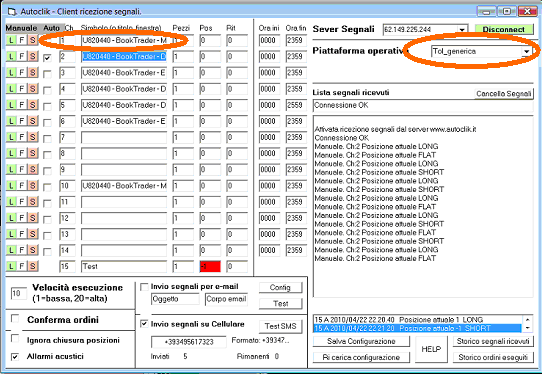Viewport: 542px width, 374px height.
Task: Click the L button in the Test channel 15 row
Action: (11, 266)
